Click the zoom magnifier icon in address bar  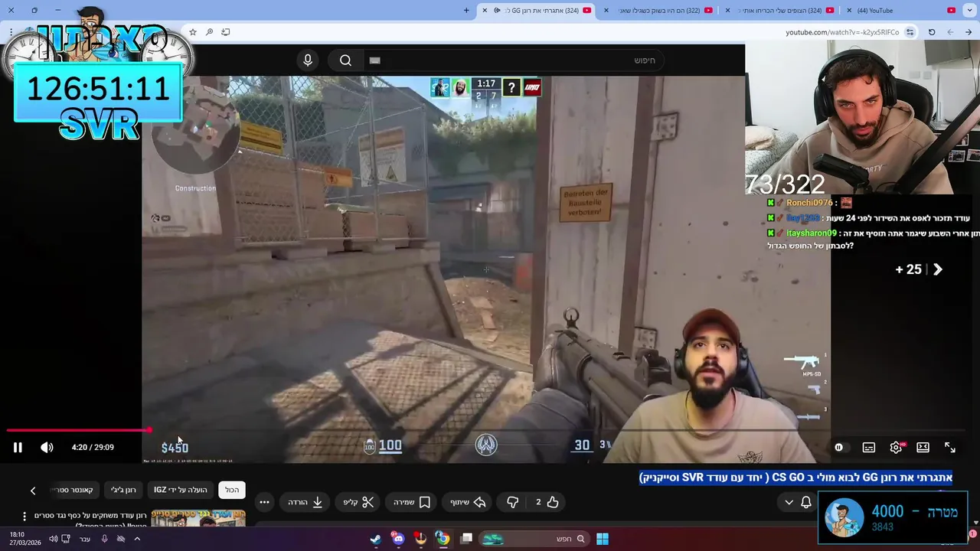click(x=209, y=32)
